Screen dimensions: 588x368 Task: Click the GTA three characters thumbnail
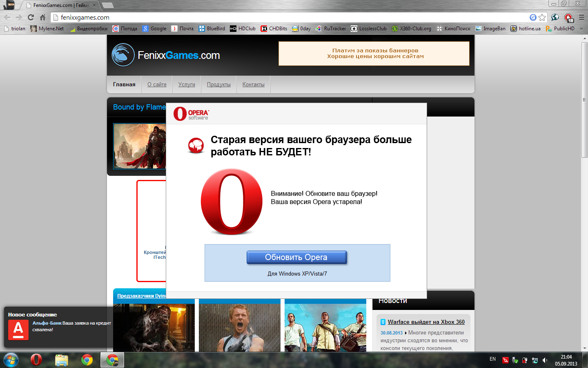[325, 328]
